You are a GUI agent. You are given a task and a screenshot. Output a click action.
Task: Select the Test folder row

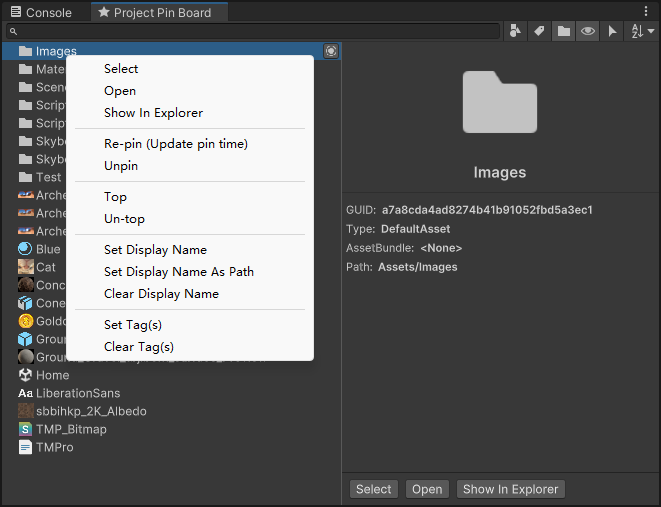coord(35,177)
